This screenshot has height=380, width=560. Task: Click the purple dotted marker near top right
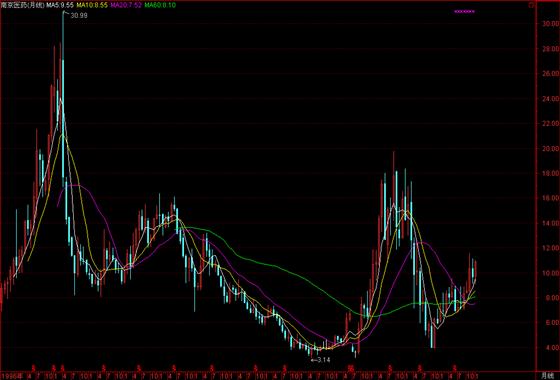465,11
